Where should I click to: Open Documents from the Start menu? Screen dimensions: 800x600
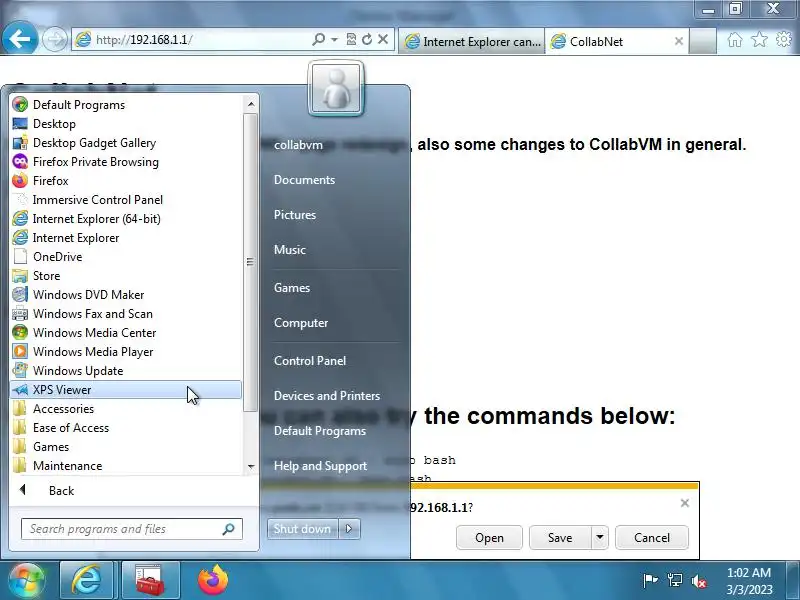(305, 180)
